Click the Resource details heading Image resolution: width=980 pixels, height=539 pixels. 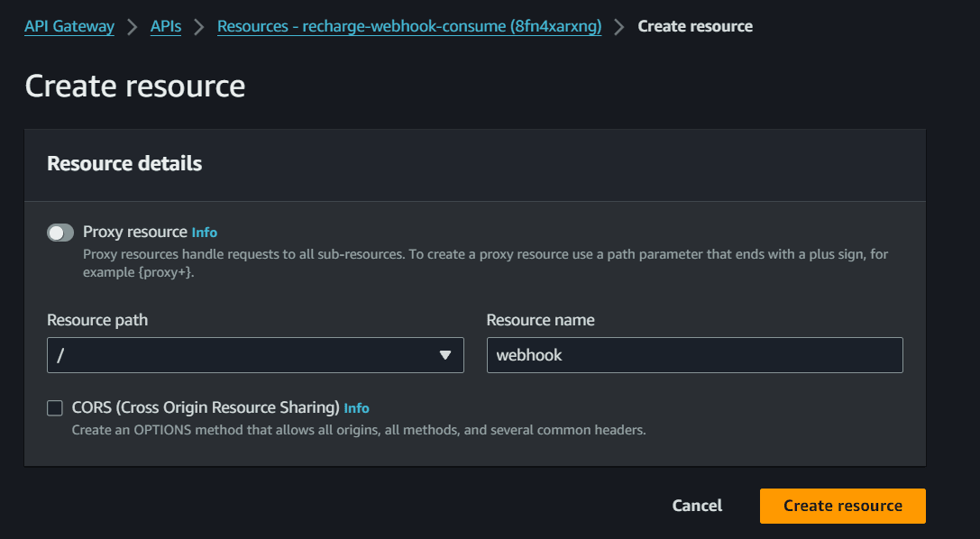pyautogui.click(x=124, y=163)
